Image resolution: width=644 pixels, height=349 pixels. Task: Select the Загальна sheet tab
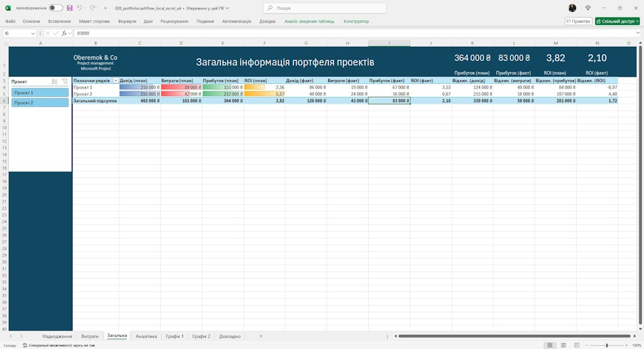[x=117, y=336]
